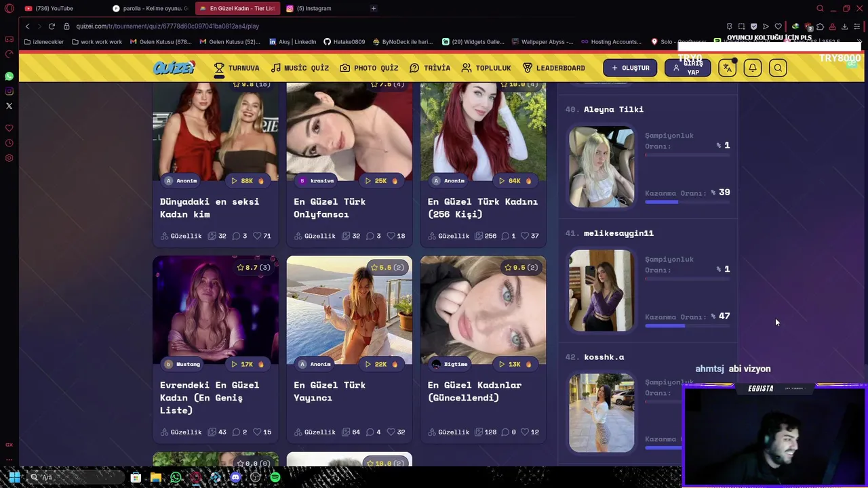Open the Hosting Accounts bookmark
Screen dimensions: 868x488
coord(611,41)
